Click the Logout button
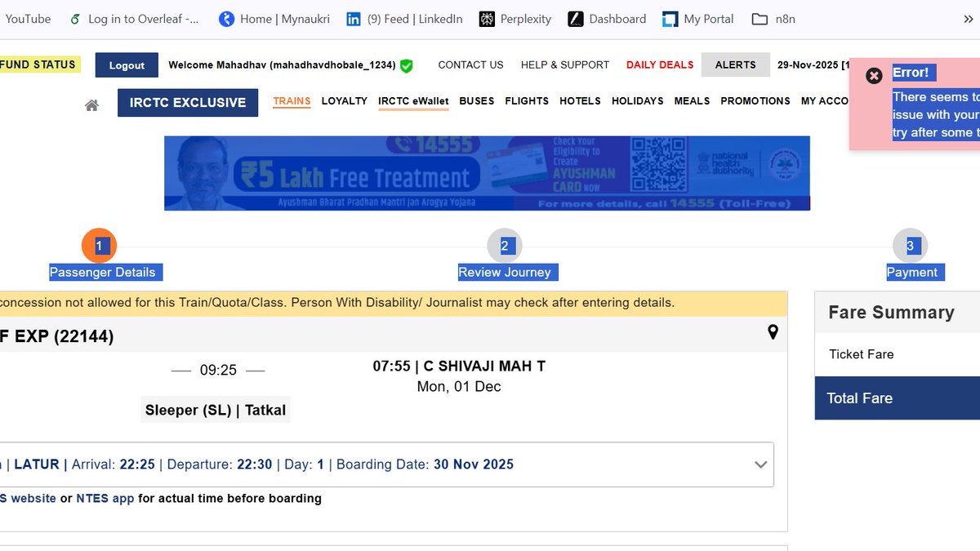The width and height of the screenshot is (980, 551). tap(127, 64)
